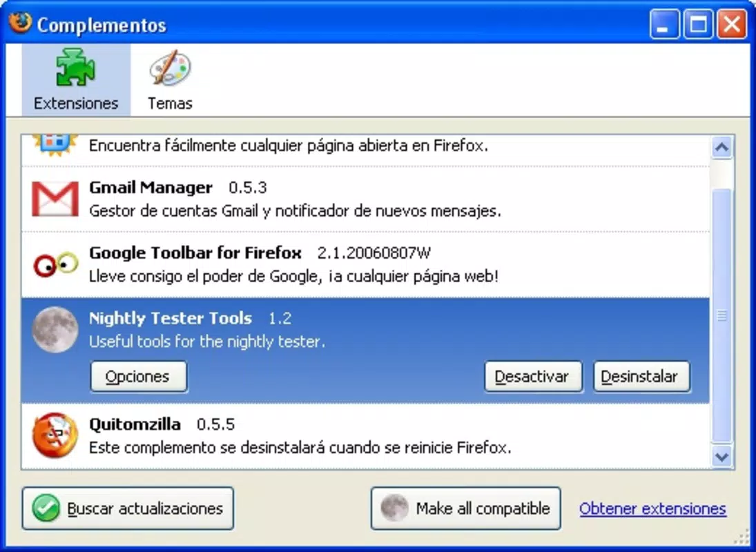The image size is (756, 552).
Task: Open Opciones for Nightly Tester Tools
Action: pos(138,376)
